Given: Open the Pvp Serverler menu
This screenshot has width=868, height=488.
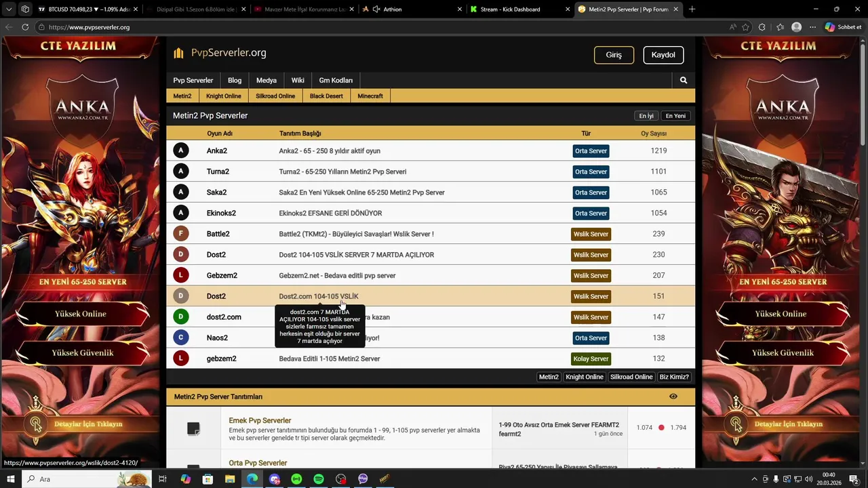Looking at the screenshot, I should point(193,80).
